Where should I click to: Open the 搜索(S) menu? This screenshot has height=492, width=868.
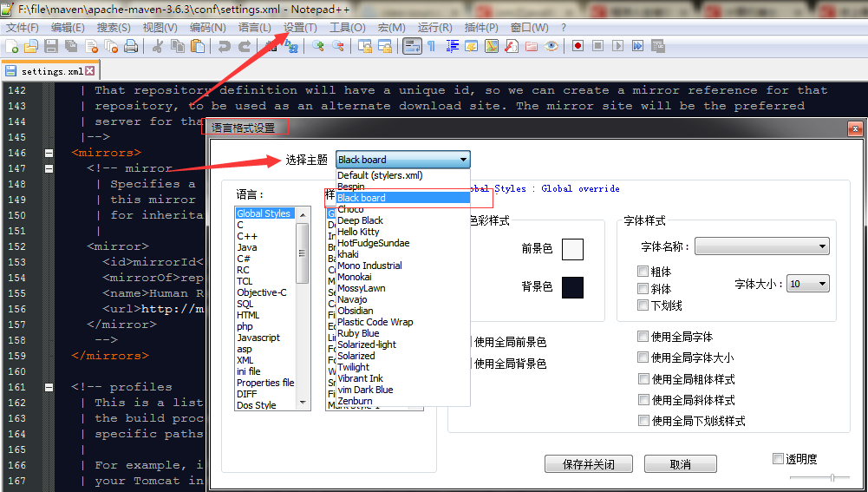pos(114,28)
